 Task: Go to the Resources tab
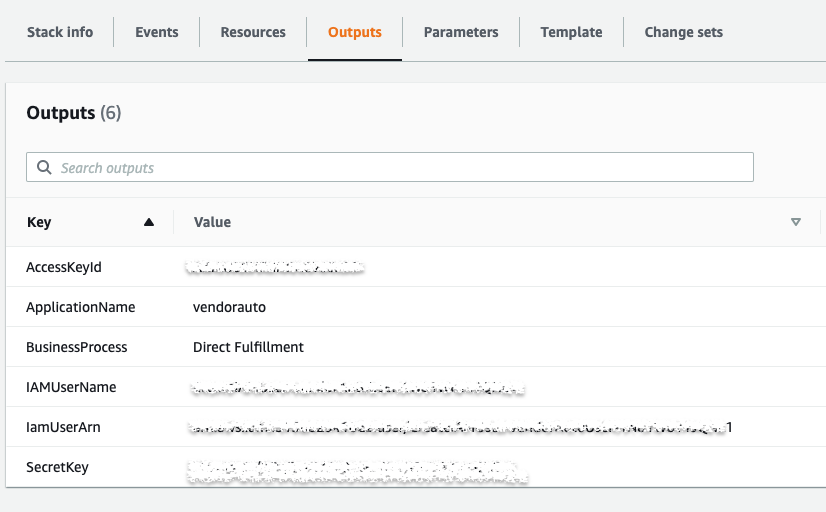[253, 32]
